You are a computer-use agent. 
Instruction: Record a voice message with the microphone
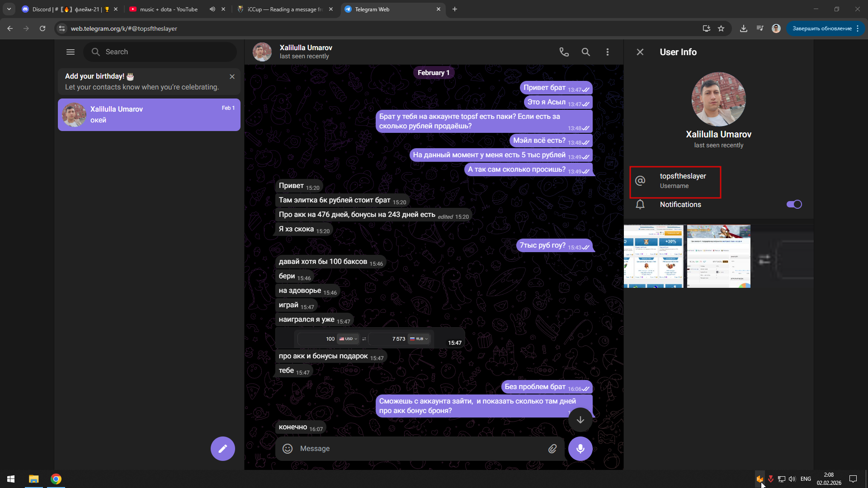point(580,449)
